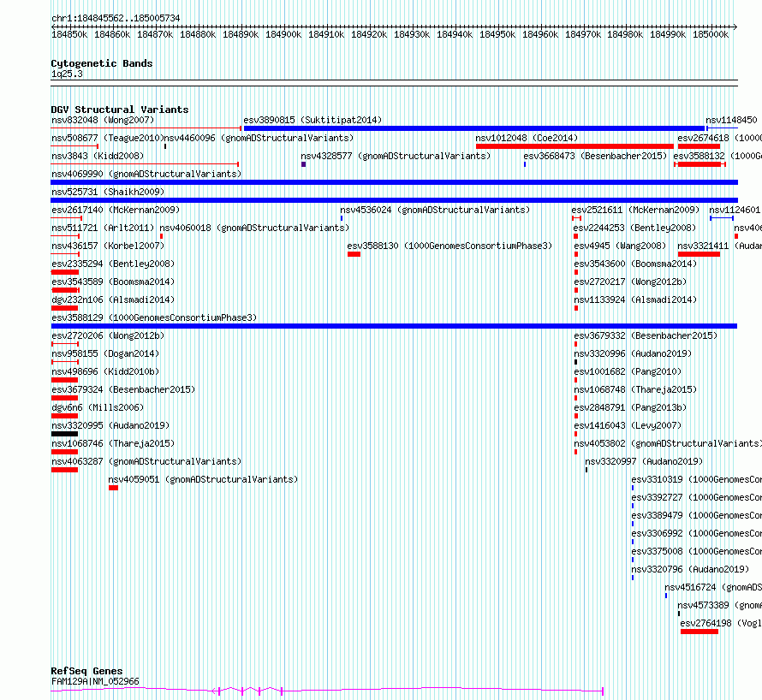Screen dimensions: 762x700
Task: Click the blue nsv525731 Shaikh2009 bar
Action: 394,200
